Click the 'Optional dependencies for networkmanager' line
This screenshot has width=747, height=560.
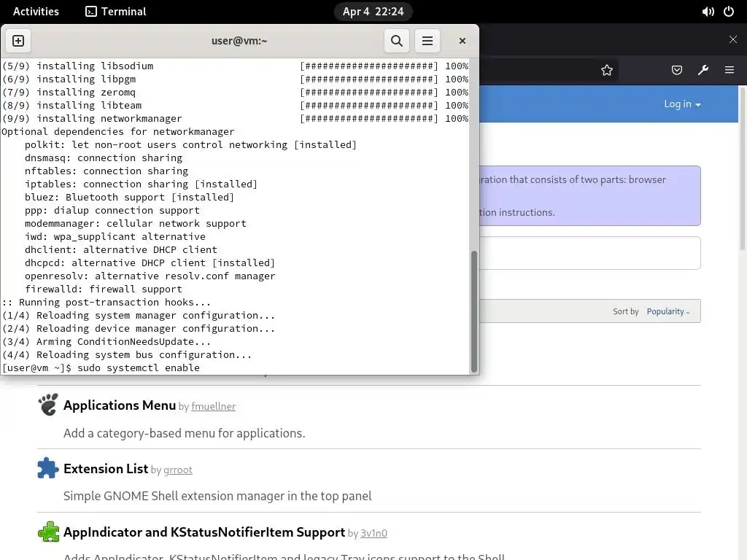click(x=118, y=131)
